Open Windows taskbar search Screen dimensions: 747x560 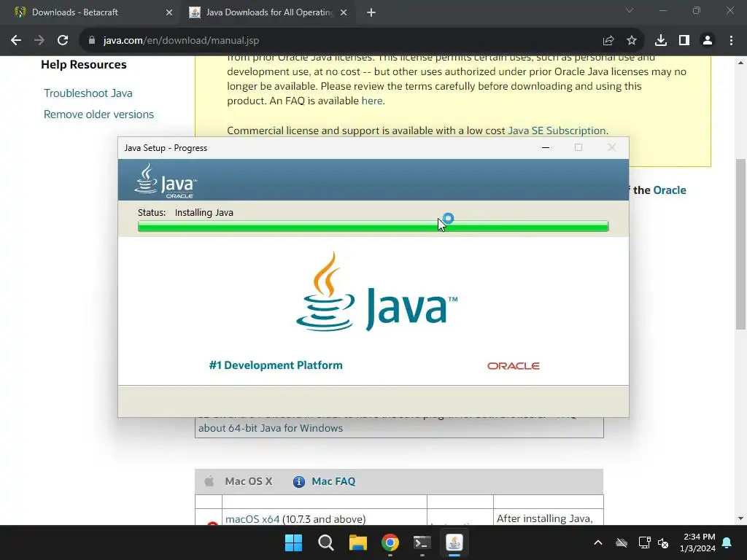pos(326,542)
